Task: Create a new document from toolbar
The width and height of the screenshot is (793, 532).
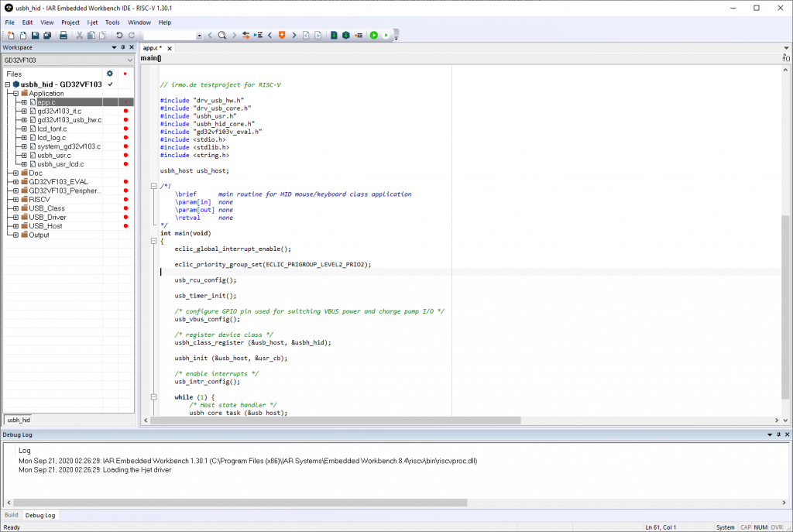Action: pos(11,35)
